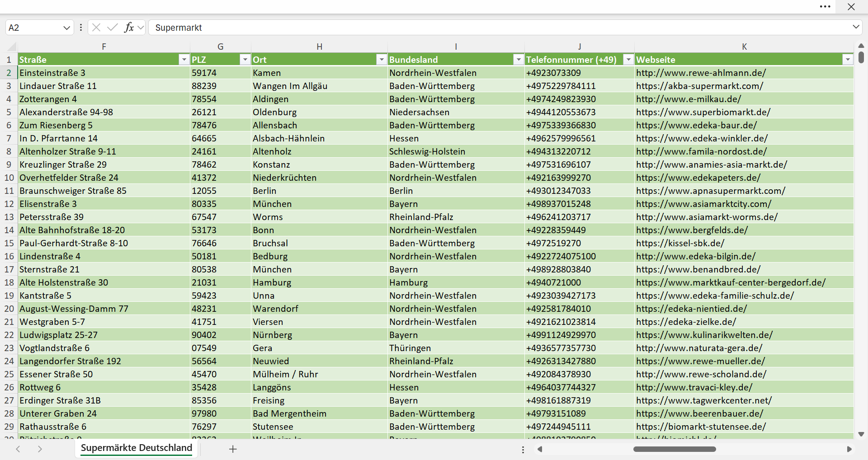The width and height of the screenshot is (868, 460).
Task: Select the cell Mülheim / Ruhr
Action: click(319, 374)
